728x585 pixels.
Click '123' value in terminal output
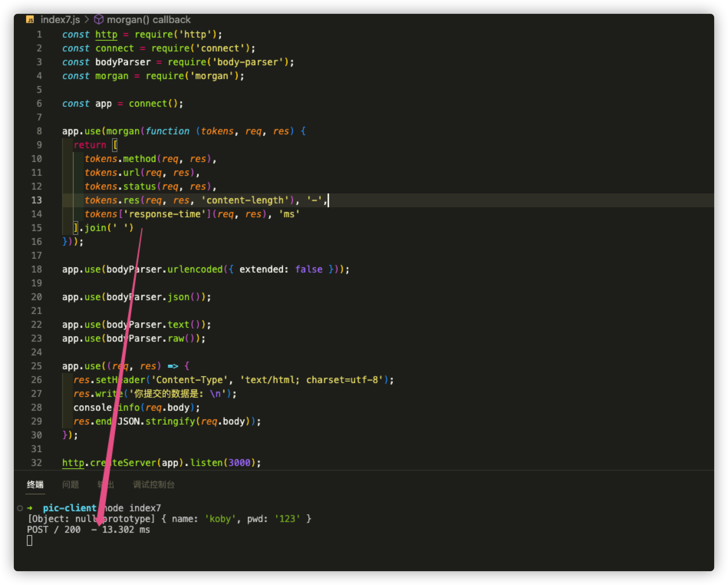pos(287,519)
